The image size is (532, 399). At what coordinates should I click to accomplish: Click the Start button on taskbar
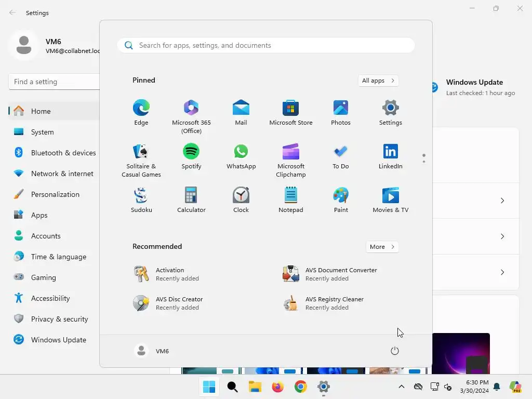click(209, 387)
